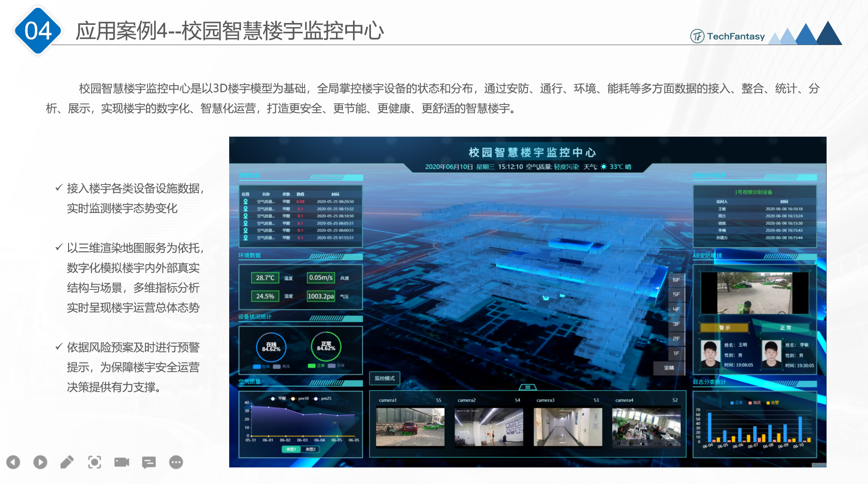
Task: Click visitor row 孙建方 2020-06-08 16:15:44
Action: tap(755, 238)
